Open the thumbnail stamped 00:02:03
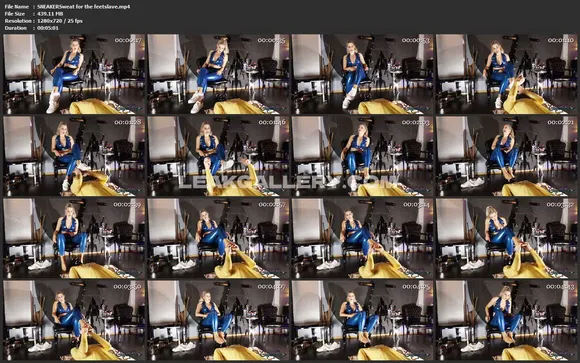The image size is (580, 363). pyautogui.click(x=362, y=156)
